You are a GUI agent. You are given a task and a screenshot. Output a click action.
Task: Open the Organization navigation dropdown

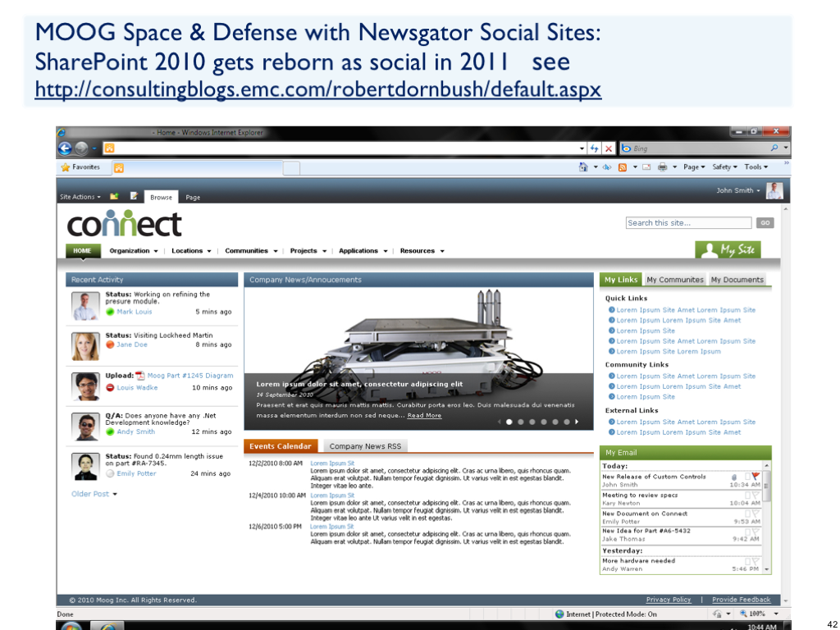(x=134, y=251)
